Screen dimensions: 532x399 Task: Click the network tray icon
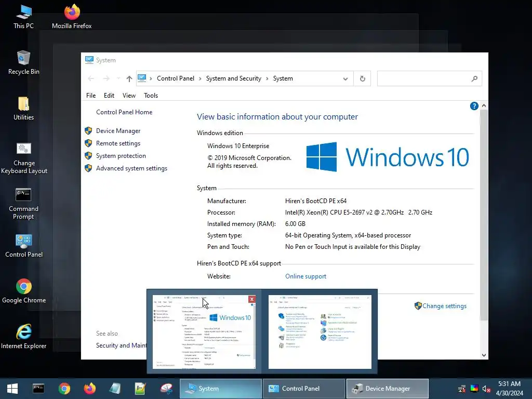click(x=462, y=389)
